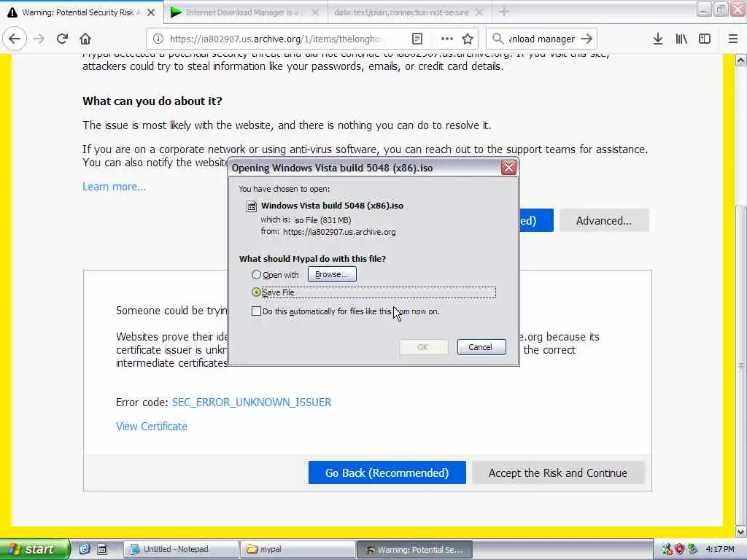Toggle reader view icon

click(417, 39)
